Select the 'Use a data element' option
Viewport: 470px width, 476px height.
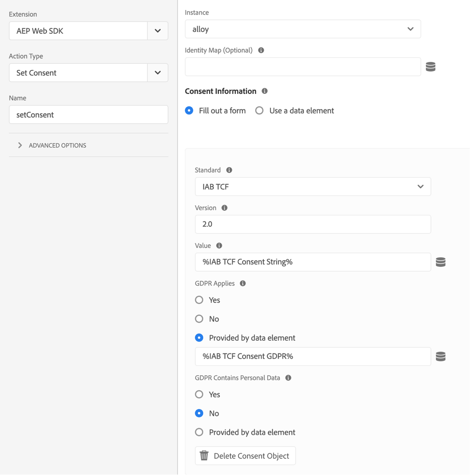tap(260, 111)
